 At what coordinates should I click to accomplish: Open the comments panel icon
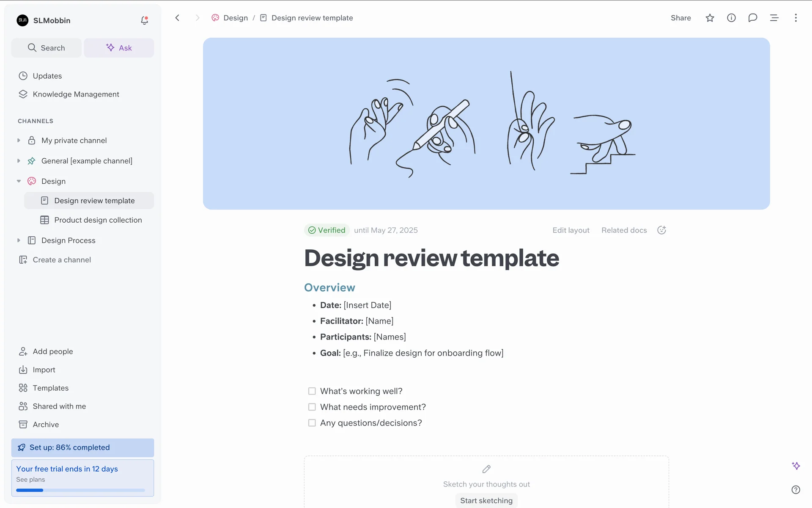click(x=752, y=18)
